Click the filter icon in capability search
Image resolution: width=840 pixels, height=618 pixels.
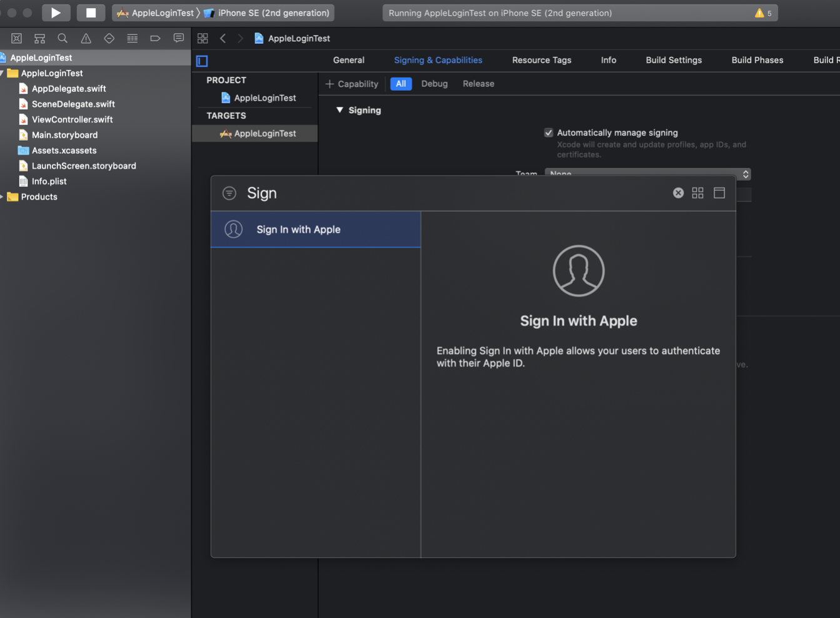click(230, 193)
